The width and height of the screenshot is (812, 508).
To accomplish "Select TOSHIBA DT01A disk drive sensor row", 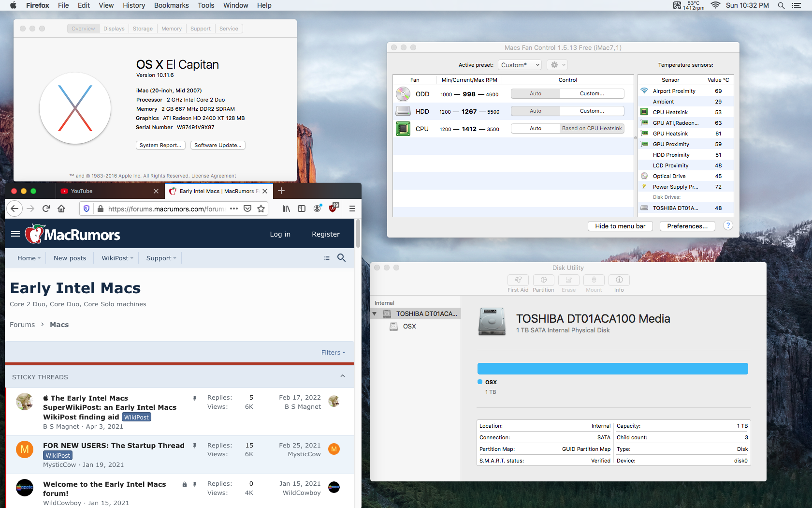I will (x=685, y=208).
